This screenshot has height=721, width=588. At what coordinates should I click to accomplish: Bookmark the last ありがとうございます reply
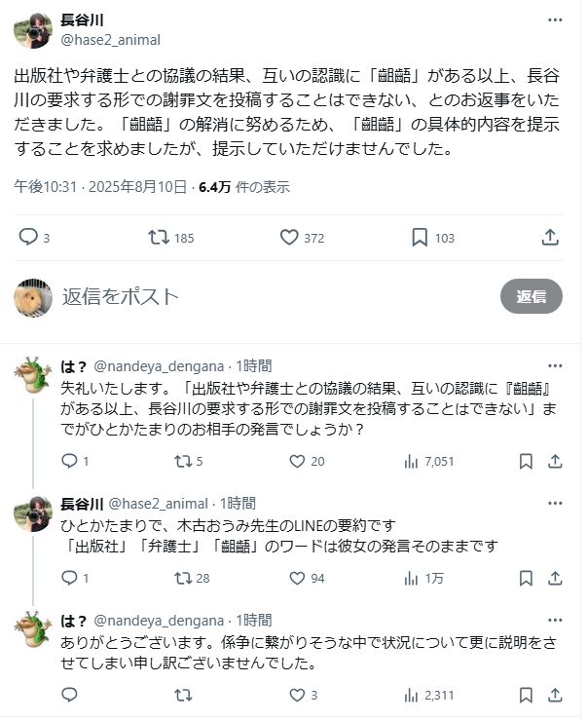point(526,695)
